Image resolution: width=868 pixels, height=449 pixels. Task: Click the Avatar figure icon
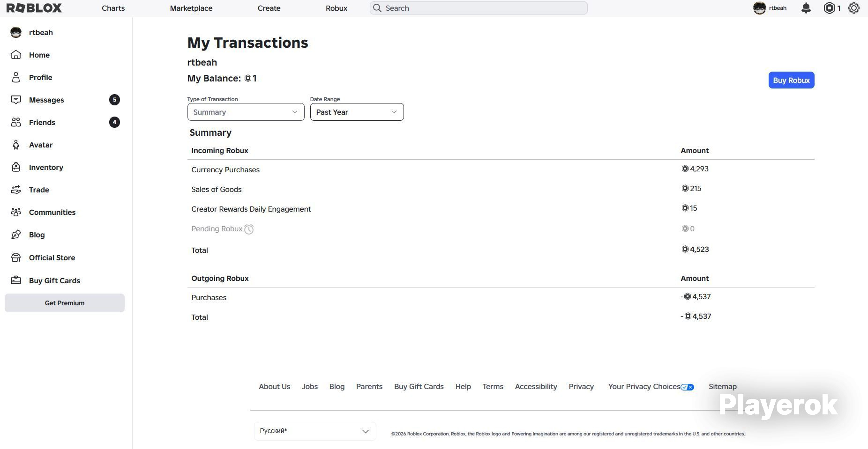[x=16, y=145]
